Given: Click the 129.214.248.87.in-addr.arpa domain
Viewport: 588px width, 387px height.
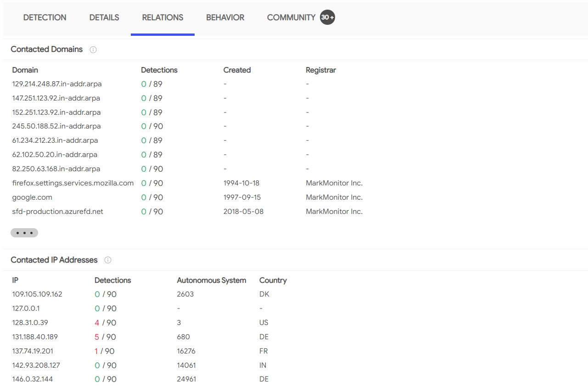Looking at the screenshot, I should (x=57, y=84).
